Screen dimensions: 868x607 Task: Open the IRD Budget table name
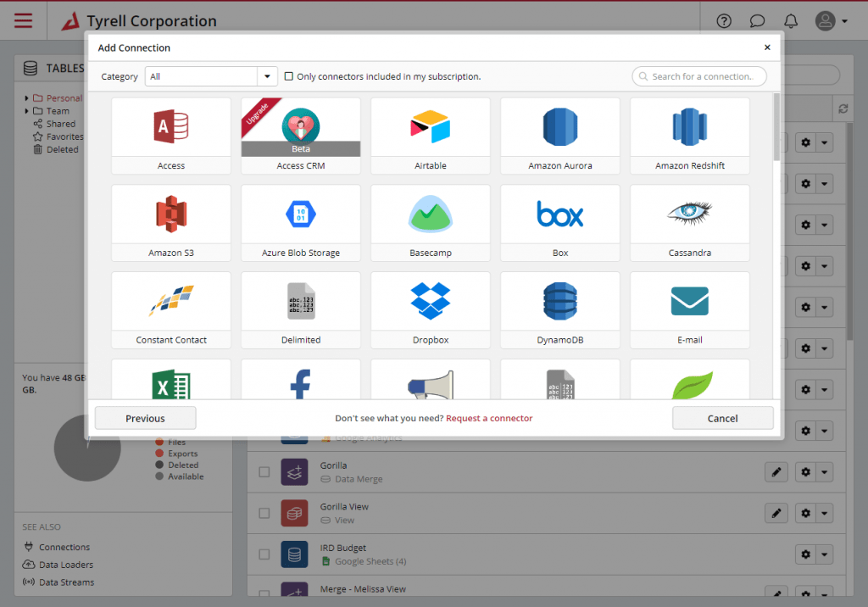(342, 547)
